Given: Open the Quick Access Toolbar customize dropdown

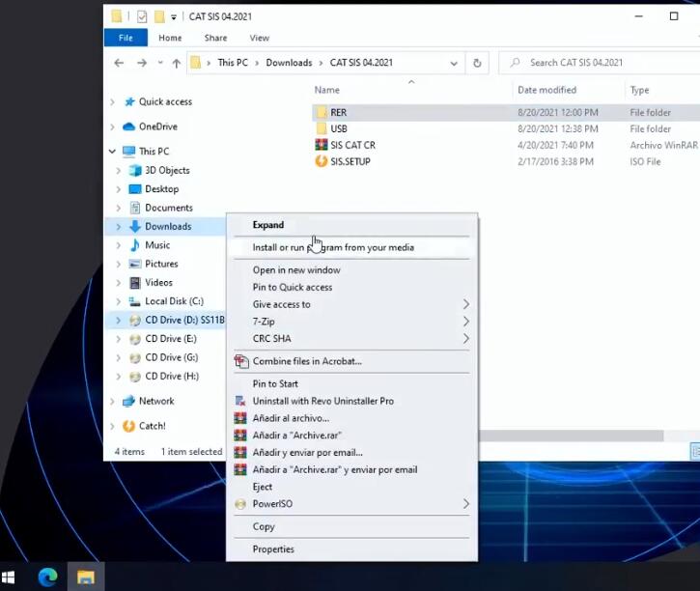Looking at the screenshot, I should [174, 17].
